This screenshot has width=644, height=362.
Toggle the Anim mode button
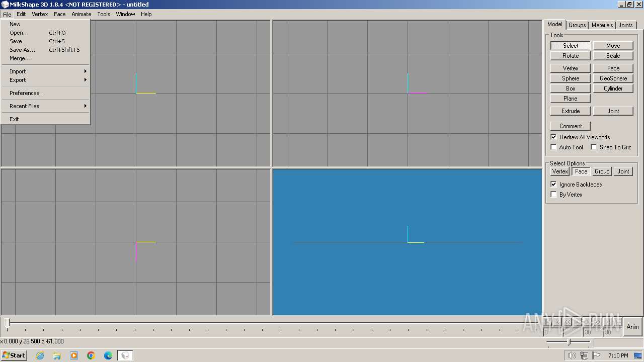[x=632, y=327]
